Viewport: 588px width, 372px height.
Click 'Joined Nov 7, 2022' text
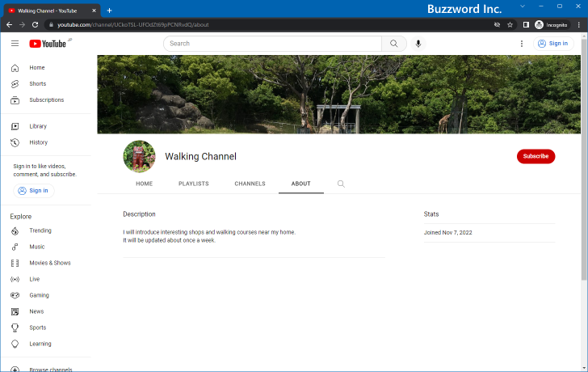click(x=447, y=232)
